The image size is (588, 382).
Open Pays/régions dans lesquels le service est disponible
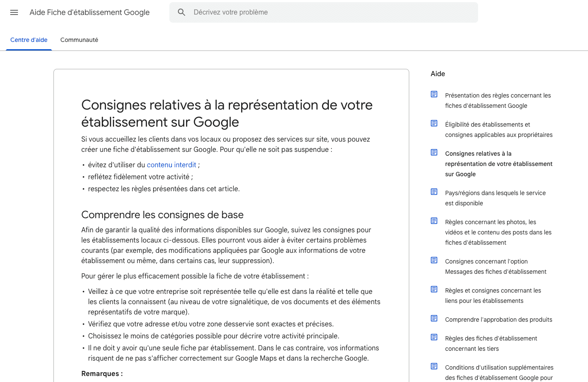pyautogui.click(x=495, y=198)
